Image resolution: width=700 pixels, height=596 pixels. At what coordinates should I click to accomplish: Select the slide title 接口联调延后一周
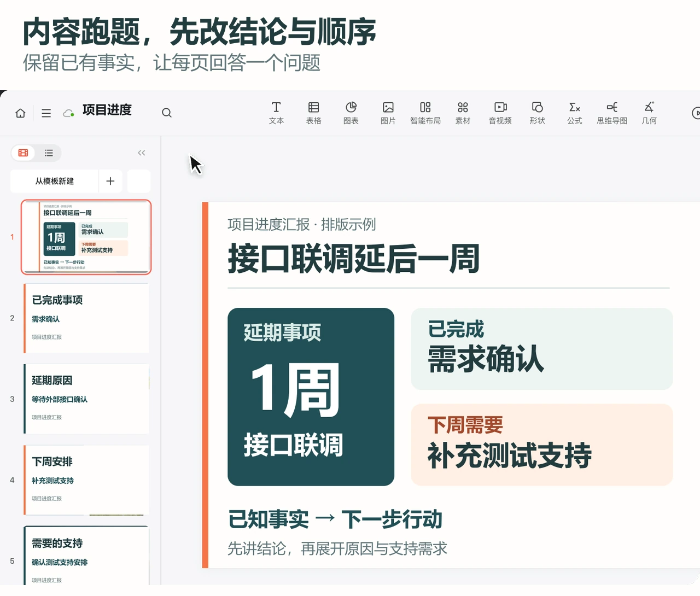click(354, 259)
